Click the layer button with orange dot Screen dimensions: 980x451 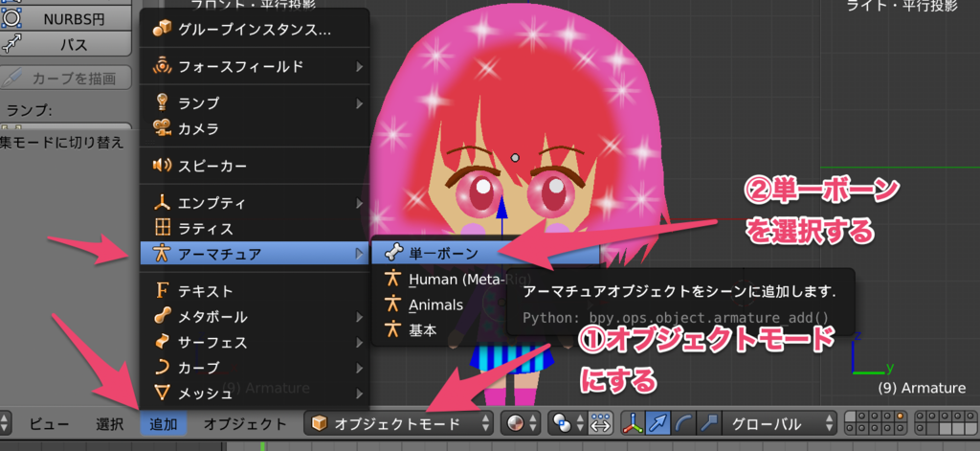[x=900, y=416]
